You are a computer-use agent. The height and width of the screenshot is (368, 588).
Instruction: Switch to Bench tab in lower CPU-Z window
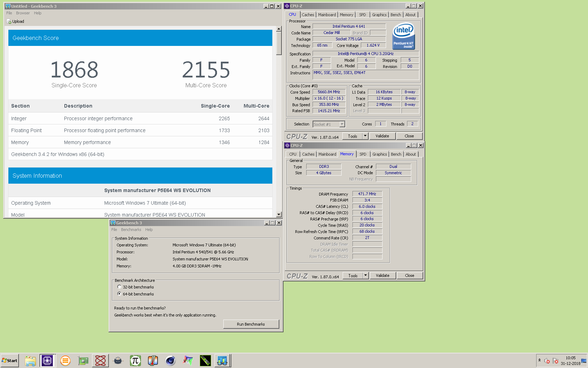pyautogui.click(x=396, y=154)
